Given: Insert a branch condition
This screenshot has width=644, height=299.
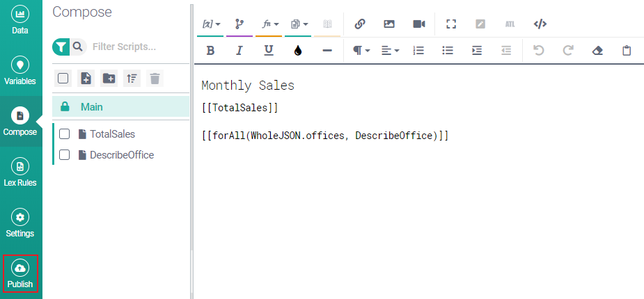Looking at the screenshot, I should (x=239, y=24).
